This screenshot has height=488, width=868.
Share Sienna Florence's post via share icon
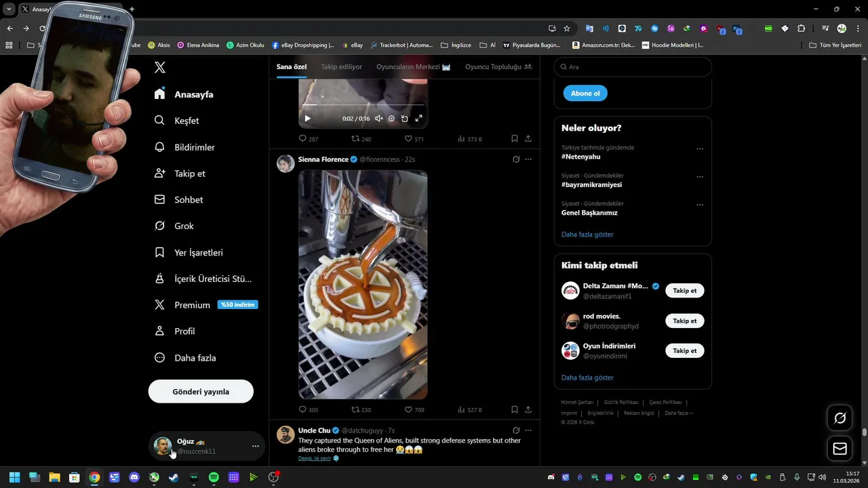click(x=528, y=409)
